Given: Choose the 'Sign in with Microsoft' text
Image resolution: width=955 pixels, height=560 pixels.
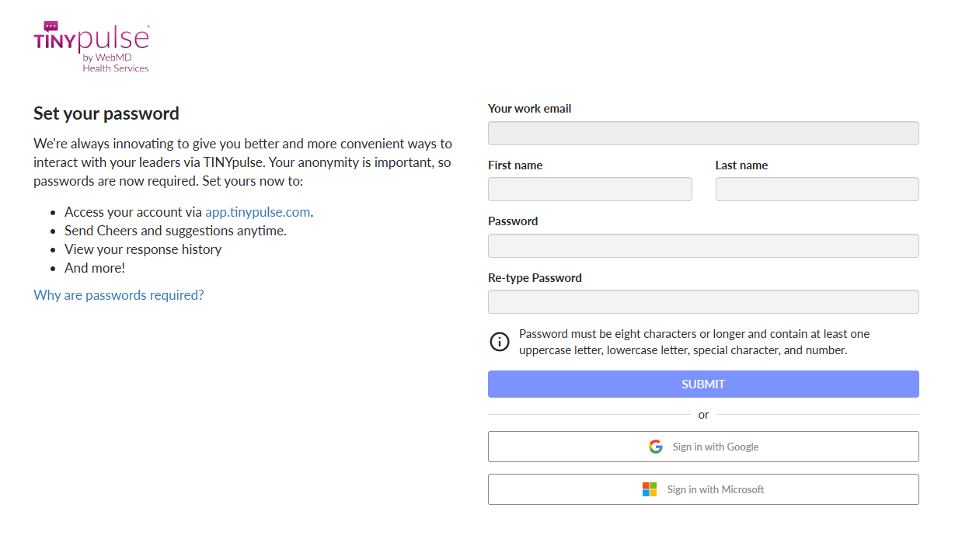Looking at the screenshot, I should (x=715, y=489).
